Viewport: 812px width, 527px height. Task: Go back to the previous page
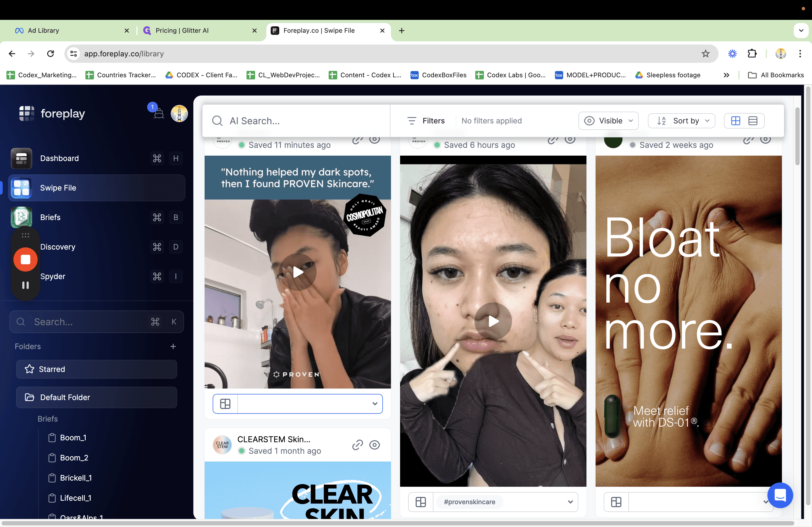point(12,53)
